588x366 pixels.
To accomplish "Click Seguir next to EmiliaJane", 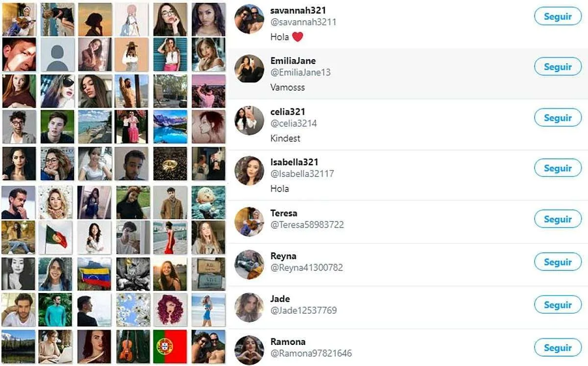I will coord(558,67).
